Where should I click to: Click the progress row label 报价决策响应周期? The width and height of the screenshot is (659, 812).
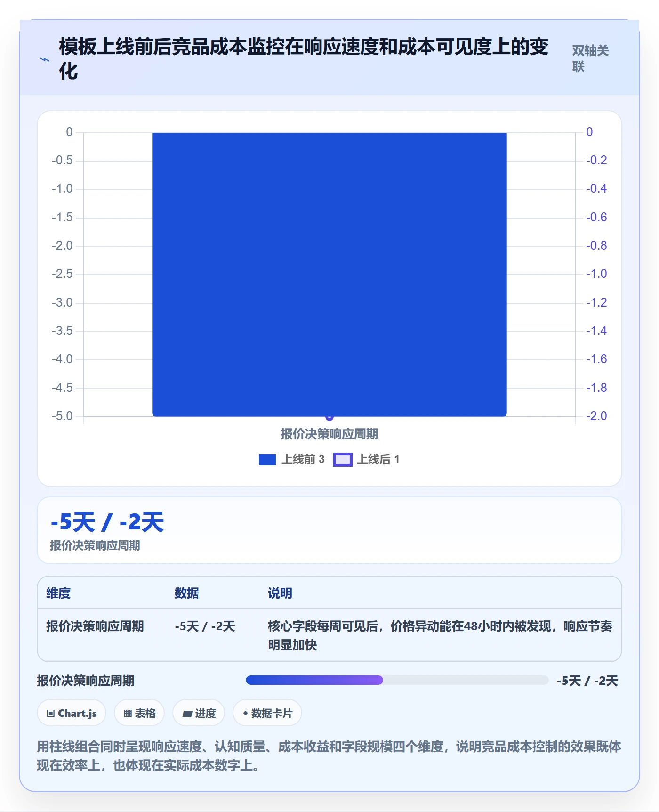point(86,681)
